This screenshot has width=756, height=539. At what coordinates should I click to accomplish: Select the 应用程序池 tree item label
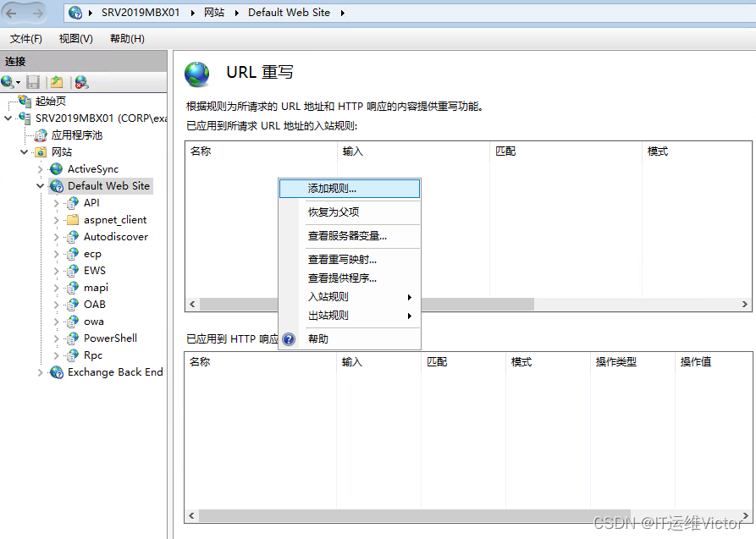point(77,135)
